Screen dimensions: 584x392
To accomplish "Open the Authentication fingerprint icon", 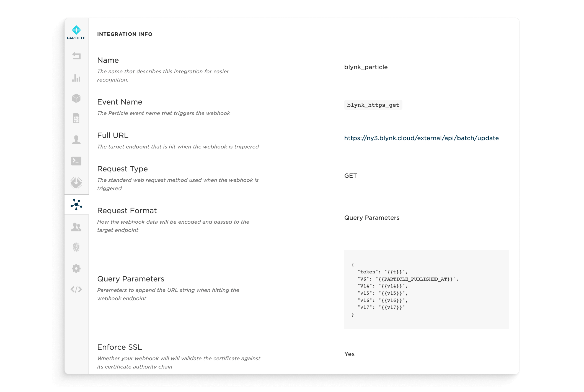I will (x=76, y=247).
